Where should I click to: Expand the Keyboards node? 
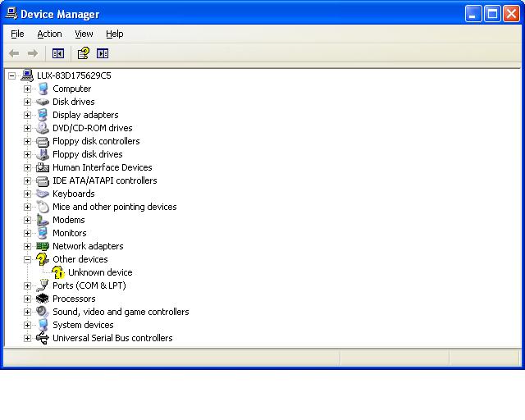27,194
